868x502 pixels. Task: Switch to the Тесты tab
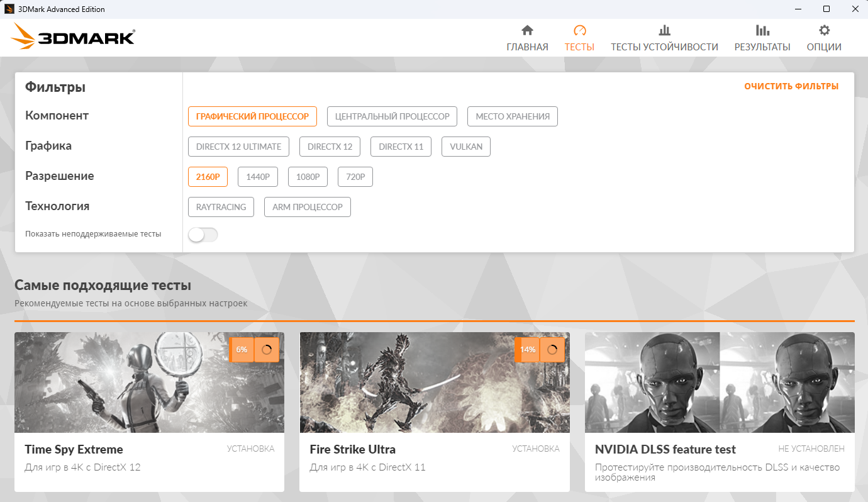pyautogui.click(x=579, y=38)
